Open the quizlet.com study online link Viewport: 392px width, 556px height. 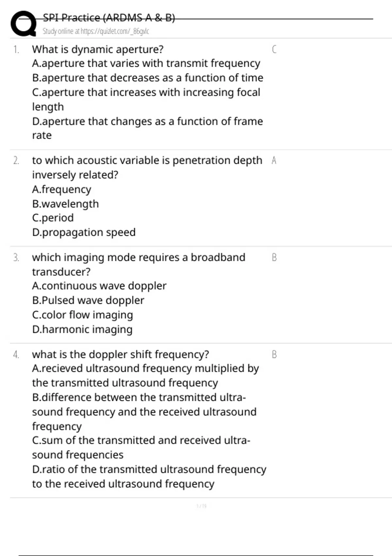click(96, 31)
